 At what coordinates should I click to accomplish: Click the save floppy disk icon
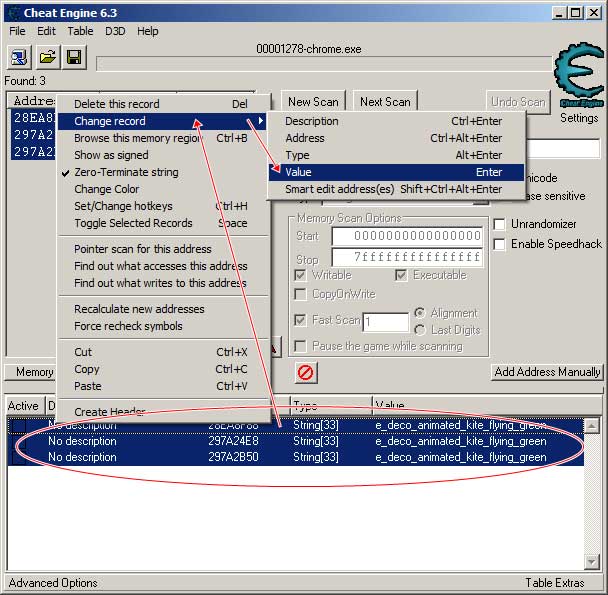[x=74, y=57]
